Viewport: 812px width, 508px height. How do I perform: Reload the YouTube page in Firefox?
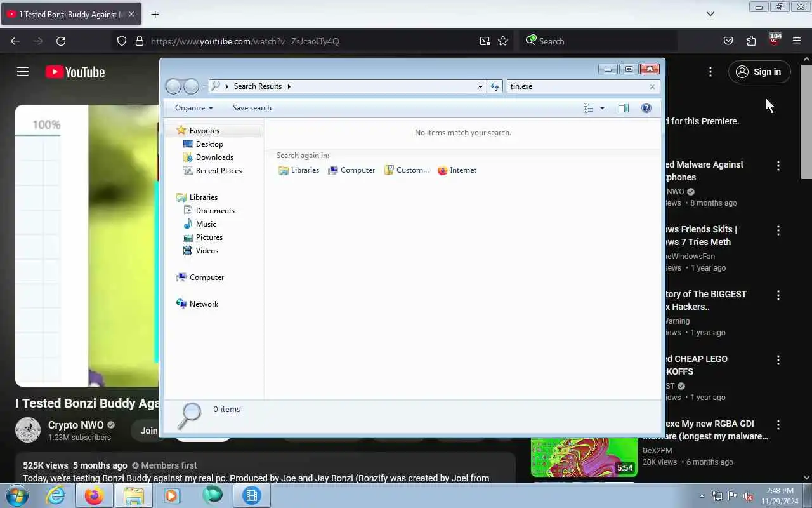coord(61,41)
